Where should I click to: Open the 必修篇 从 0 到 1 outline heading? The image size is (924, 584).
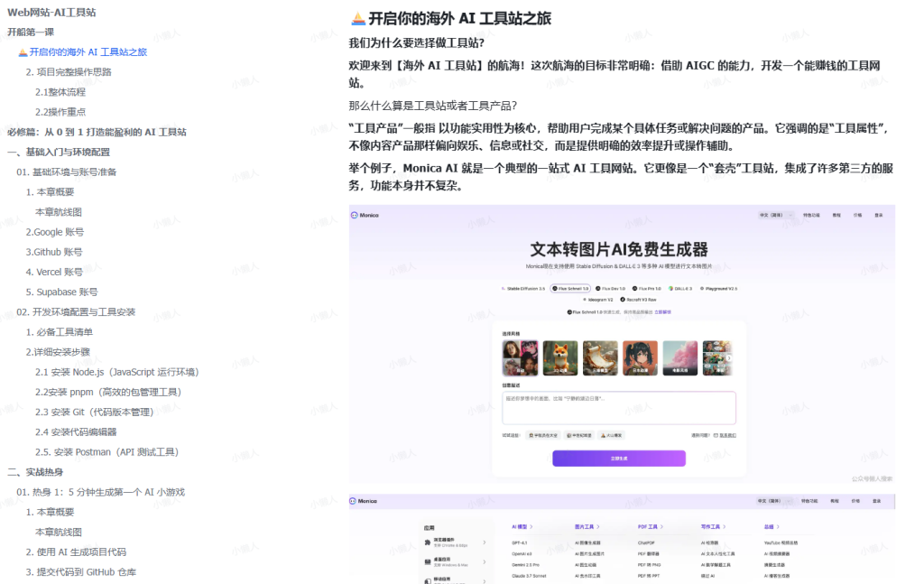[97, 133]
